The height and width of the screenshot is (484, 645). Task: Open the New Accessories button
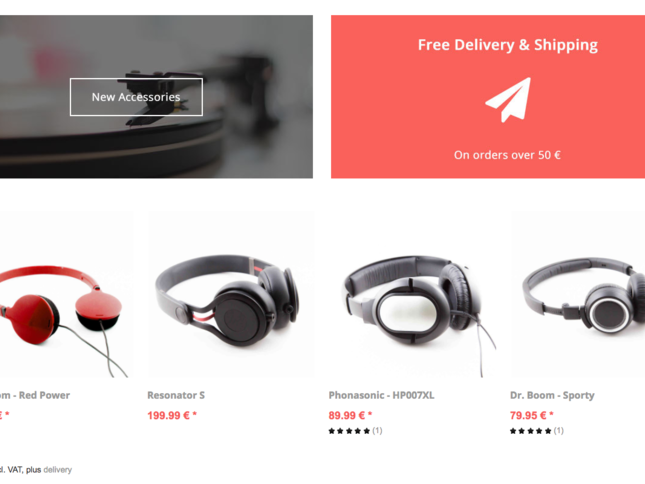pyautogui.click(x=136, y=97)
